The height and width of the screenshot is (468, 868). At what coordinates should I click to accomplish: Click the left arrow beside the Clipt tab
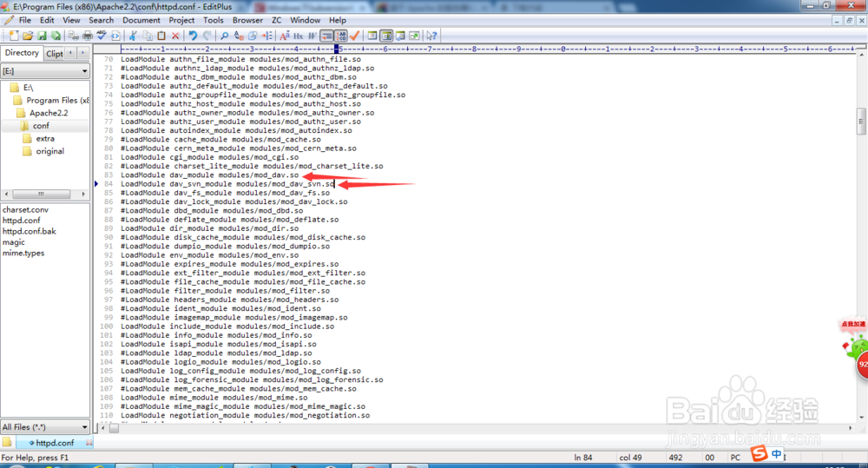(x=71, y=53)
